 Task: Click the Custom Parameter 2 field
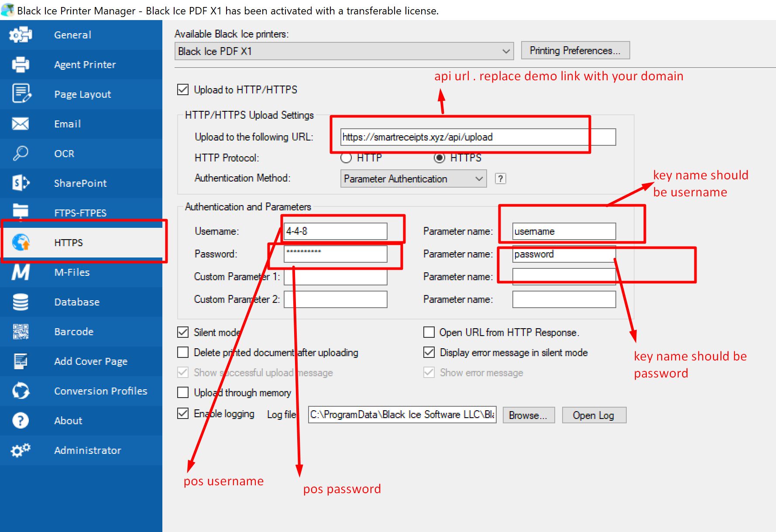click(x=335, y=299)
